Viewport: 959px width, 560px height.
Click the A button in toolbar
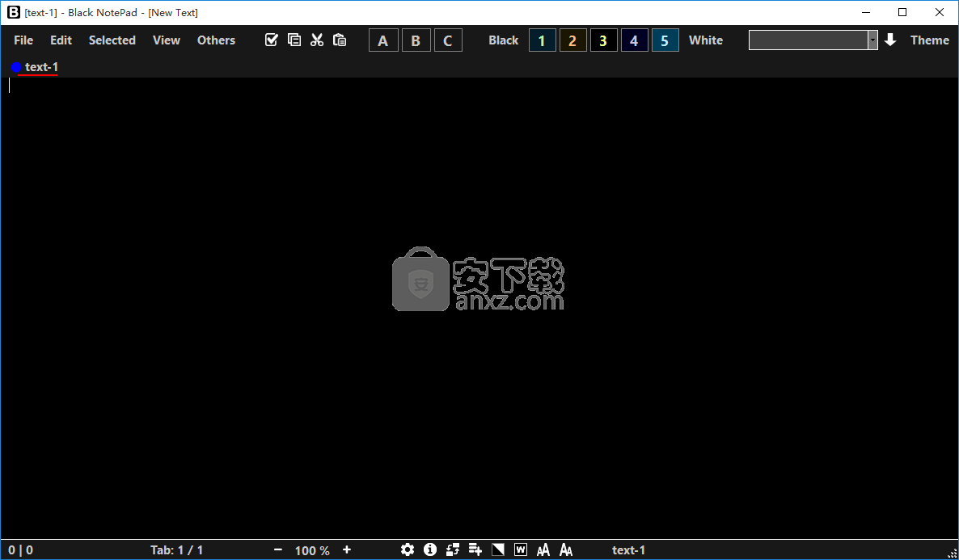coord(383,40)
